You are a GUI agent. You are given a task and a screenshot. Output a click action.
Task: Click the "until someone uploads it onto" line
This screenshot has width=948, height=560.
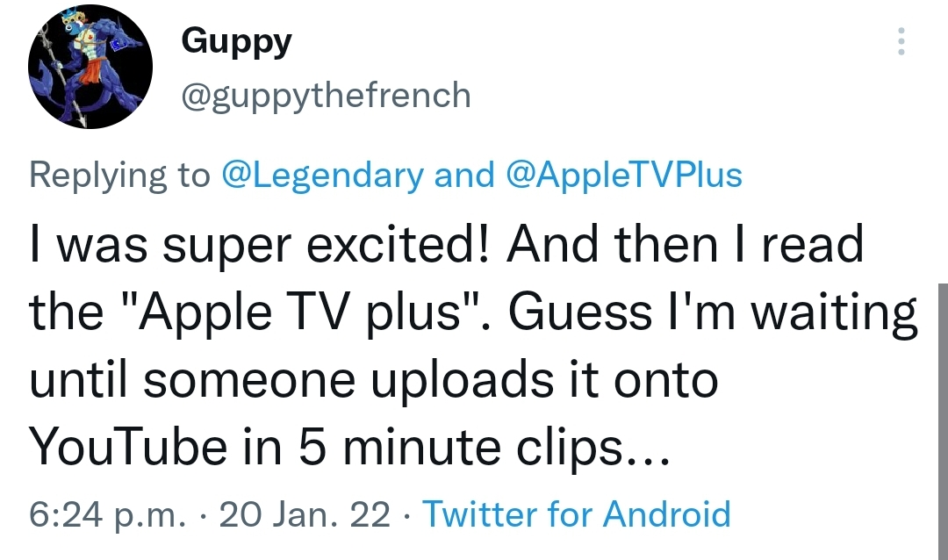point(374,382)
